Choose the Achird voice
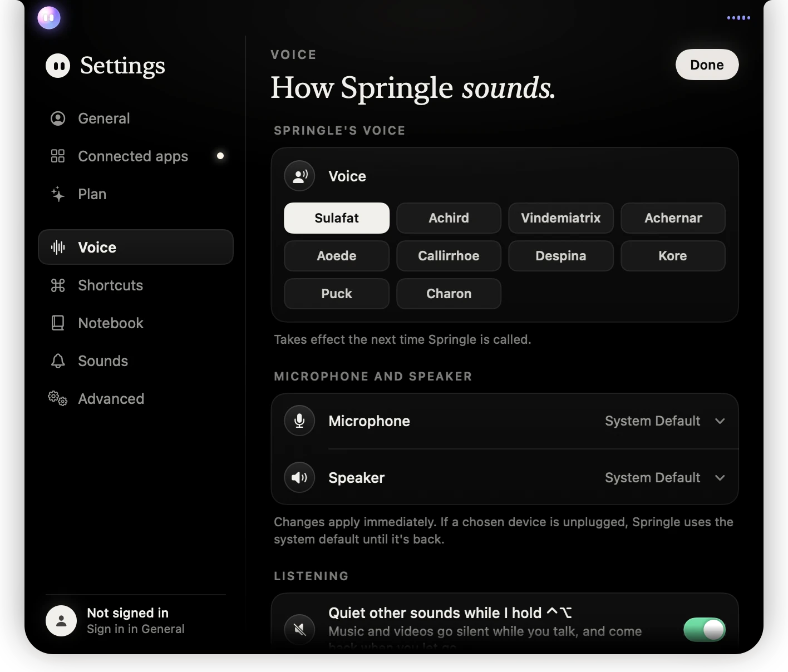The width and height of the screenshot is (788, 672). (x=449, y=218)
